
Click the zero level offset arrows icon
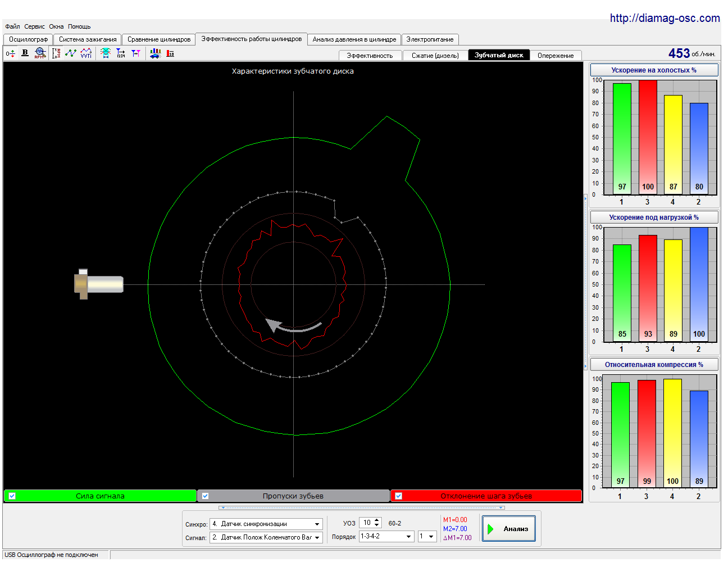click(10, 53)
